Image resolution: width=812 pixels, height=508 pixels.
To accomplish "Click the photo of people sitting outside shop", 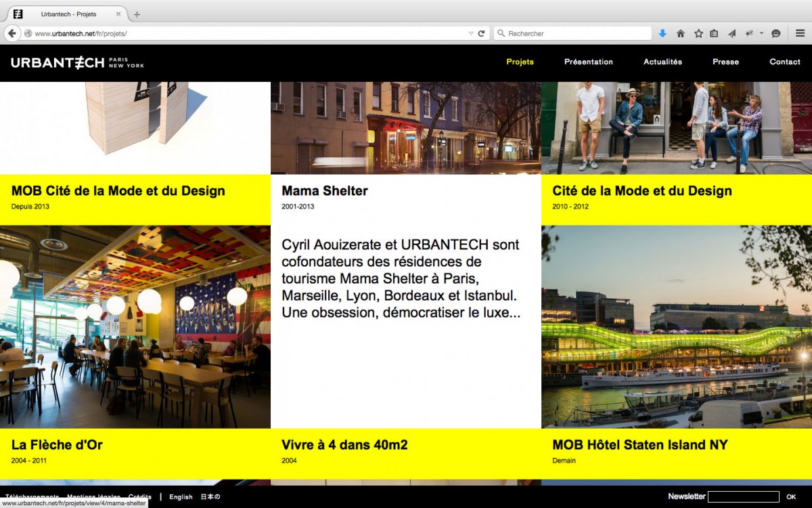I will click(x=677, y=128).
